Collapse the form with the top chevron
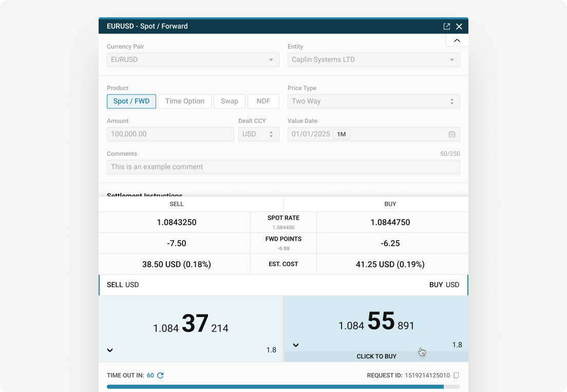The width and height of the screenshot is (567, 392). pos(457,41)
